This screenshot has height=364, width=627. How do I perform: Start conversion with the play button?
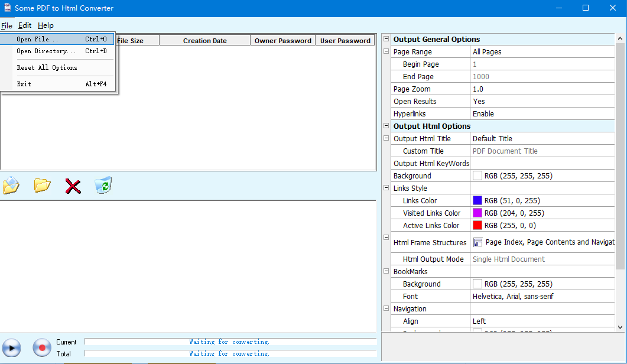(11, 348)
